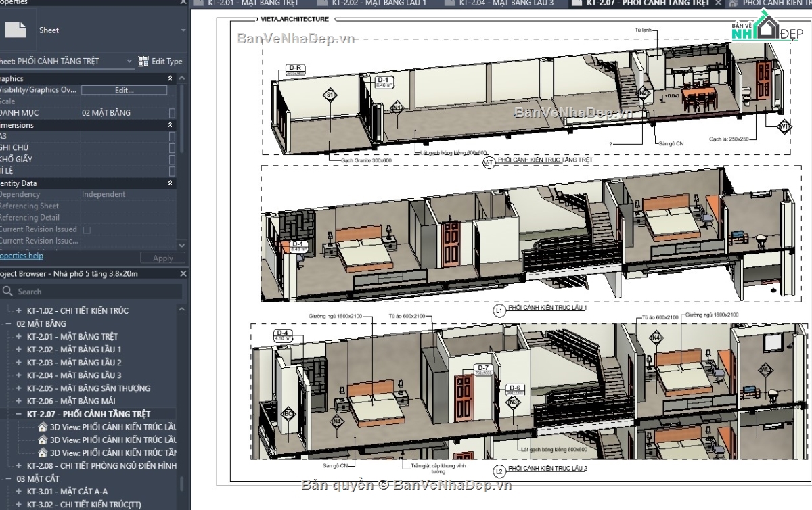Image resolution: width=812 pixels, height=510 pixels.
Task: Close the Properties palette
Action: (x=183, y=3)
